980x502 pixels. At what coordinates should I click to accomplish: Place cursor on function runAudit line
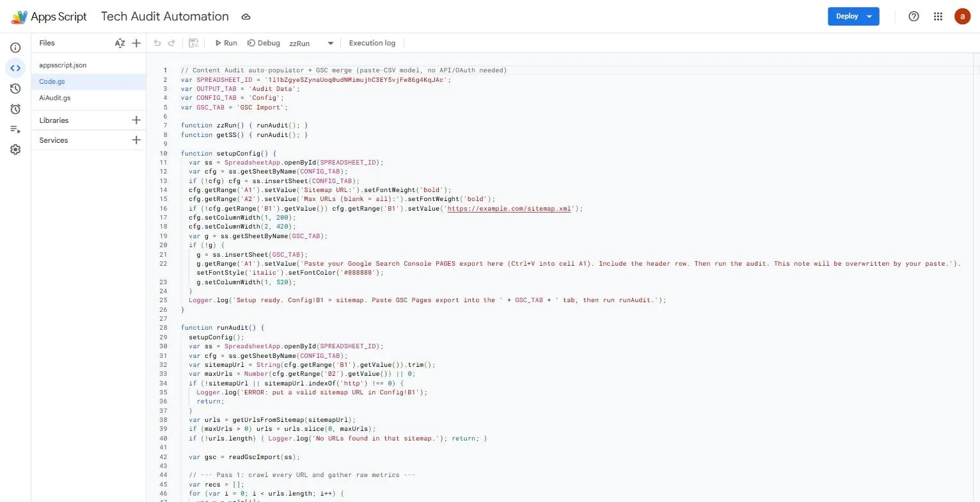222,328
